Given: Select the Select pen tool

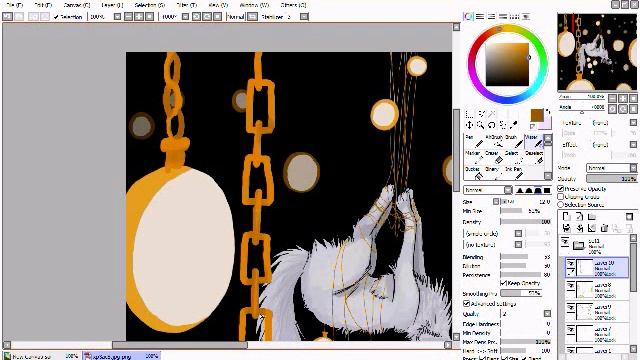Looking at the screenshot, I should [x=513, y=157].
